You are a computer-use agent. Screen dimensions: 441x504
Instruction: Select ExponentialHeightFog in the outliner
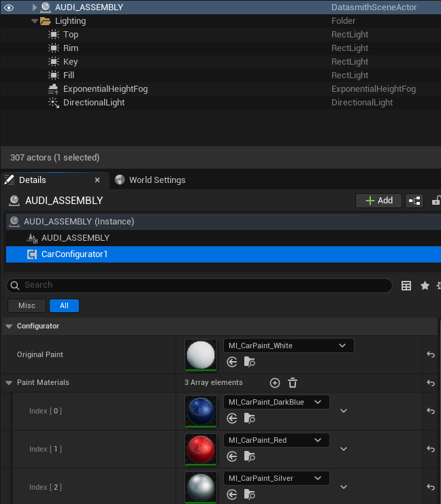(x=105, y=88)
